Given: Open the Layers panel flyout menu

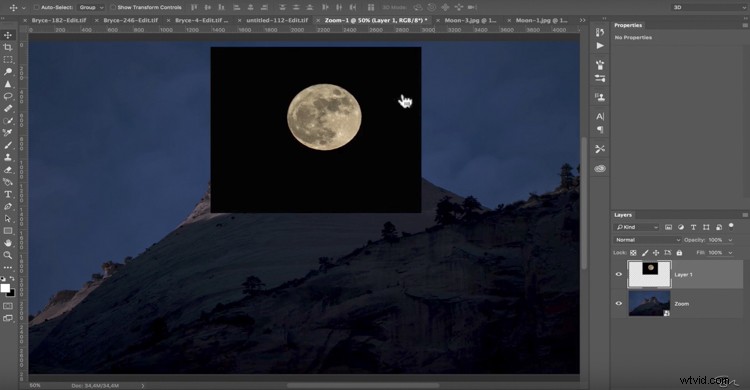Looking at the screenshot, I should tap(745, 215).
